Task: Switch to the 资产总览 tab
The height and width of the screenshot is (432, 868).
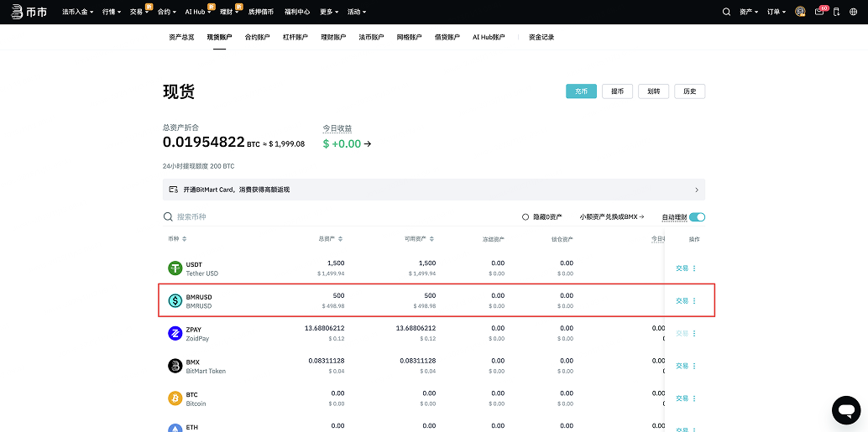Action: pos(181,37)
